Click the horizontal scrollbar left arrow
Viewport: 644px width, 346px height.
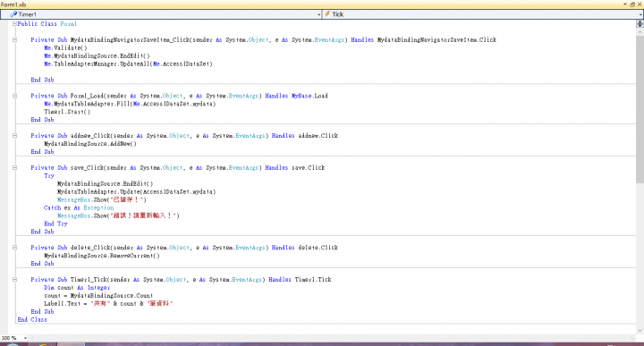(x=31, y=338)
